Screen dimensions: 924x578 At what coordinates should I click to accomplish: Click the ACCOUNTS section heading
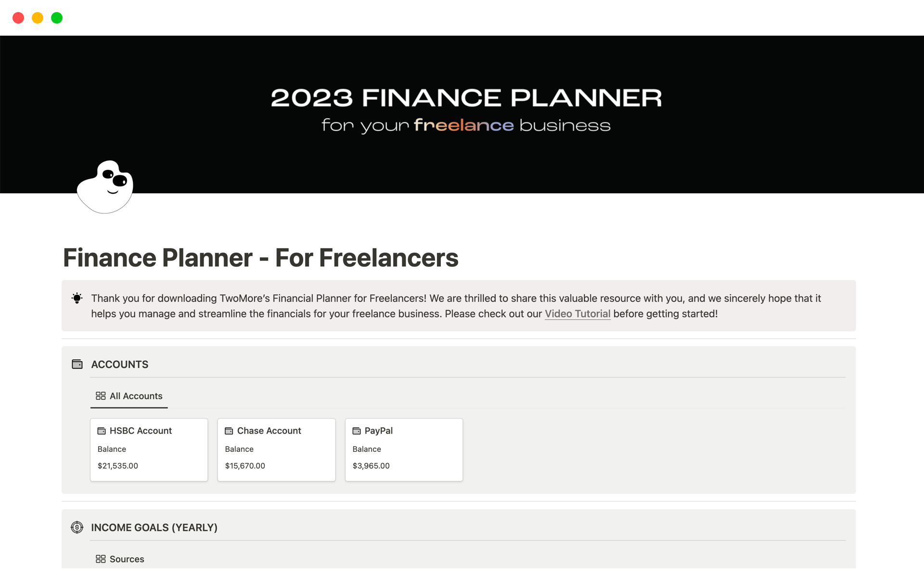click(x=119, y=365)
